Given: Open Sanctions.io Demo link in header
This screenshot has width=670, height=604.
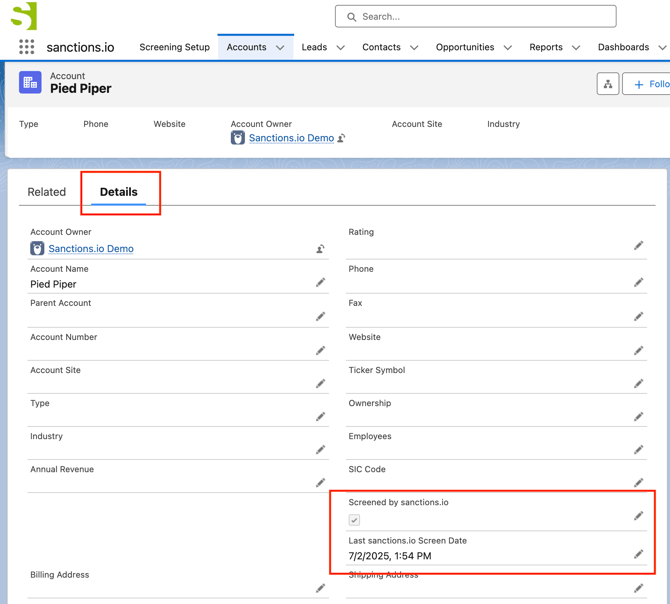Looking at the screenshot, I should point(291,138).
